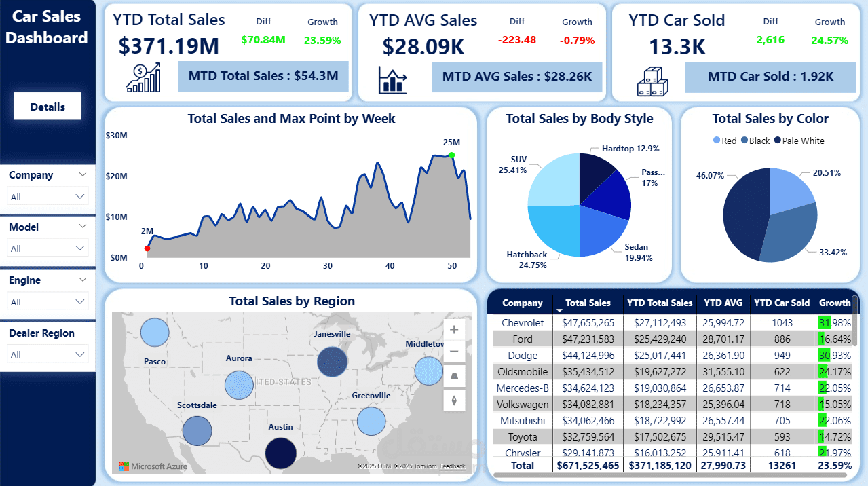Sort table by YTD AVG header
The height and width of the screenshot is (486, 868).
point(723,303)
